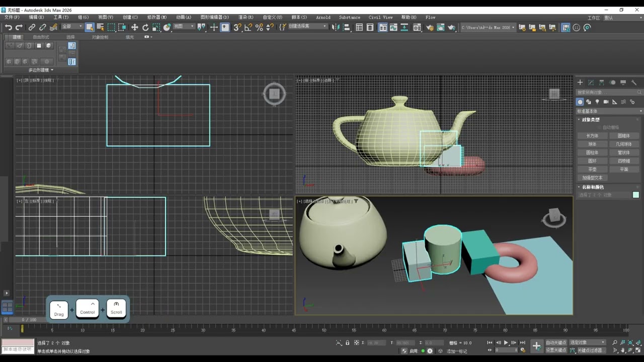
Task: Click the Render Production teapot icon
Action: pos(451,27)
